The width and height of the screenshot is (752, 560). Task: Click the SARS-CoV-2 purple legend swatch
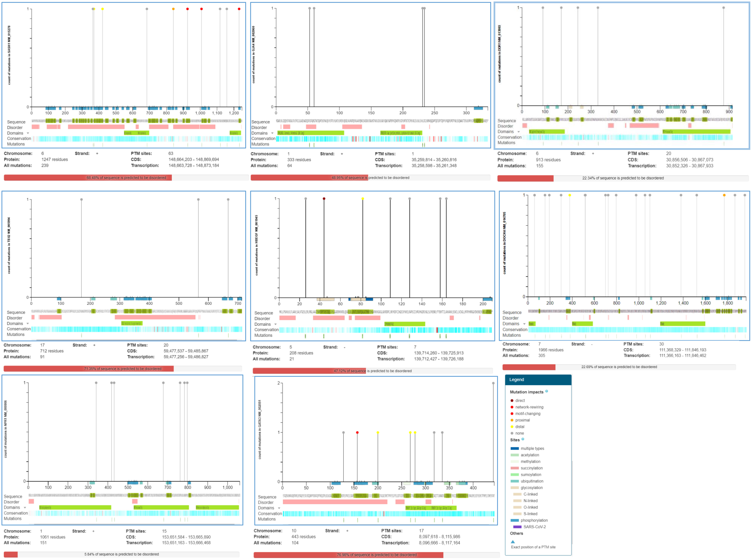(517, 527)
